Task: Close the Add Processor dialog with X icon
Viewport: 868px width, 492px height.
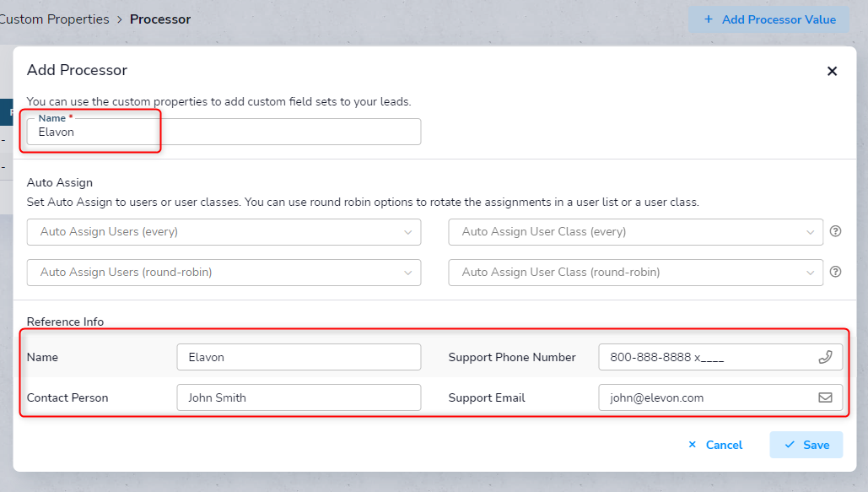Action: (x=832, y=71)
